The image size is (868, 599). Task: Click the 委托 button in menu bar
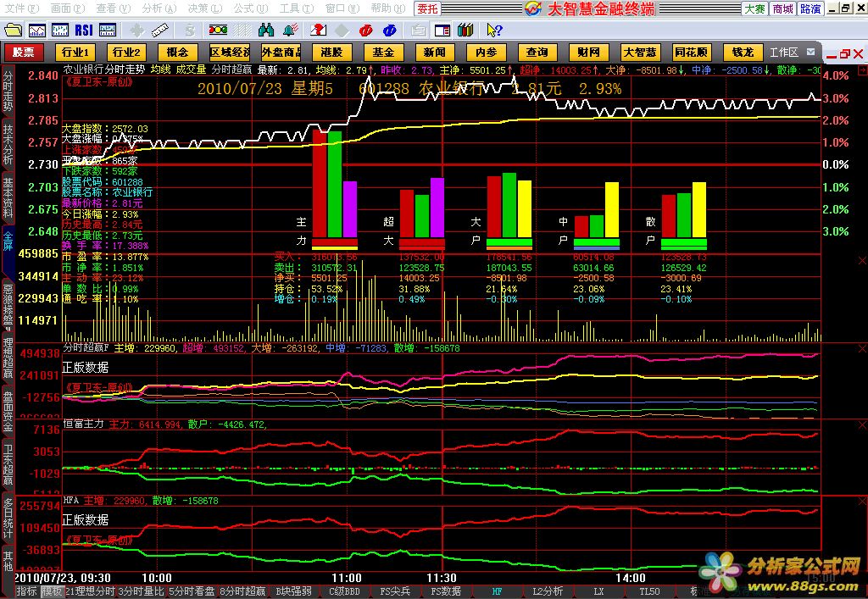(x=427, y=8)
